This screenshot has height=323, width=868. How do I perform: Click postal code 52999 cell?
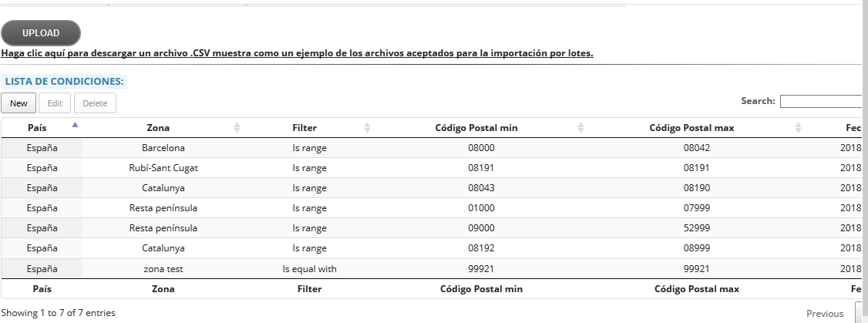click(x=696, y=228)
